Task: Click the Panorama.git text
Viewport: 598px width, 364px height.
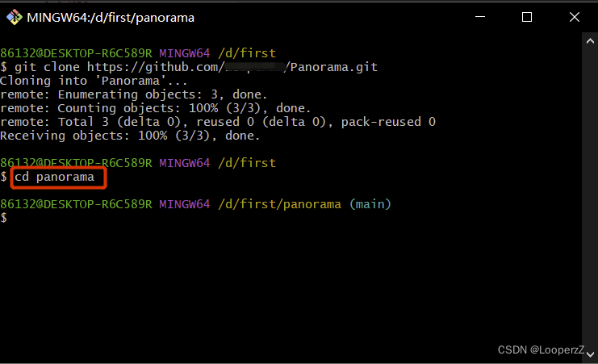Action: (334, 67)
